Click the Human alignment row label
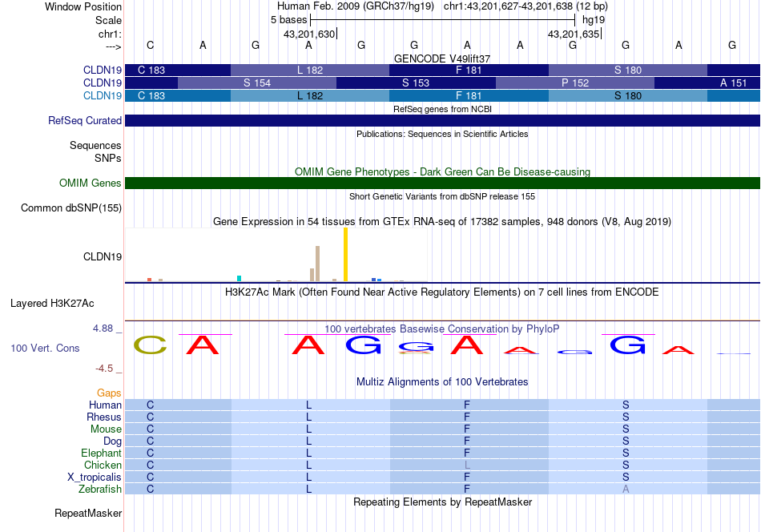 105,405
